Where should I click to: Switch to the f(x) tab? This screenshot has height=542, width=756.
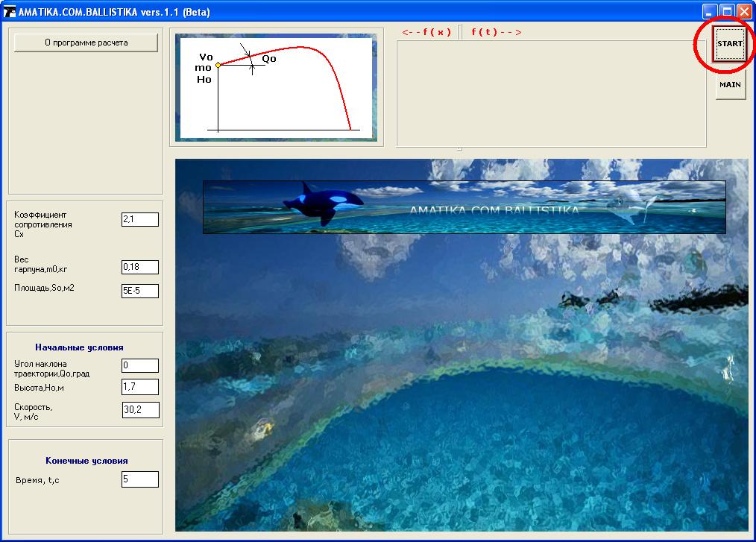[x=426, y=32]
